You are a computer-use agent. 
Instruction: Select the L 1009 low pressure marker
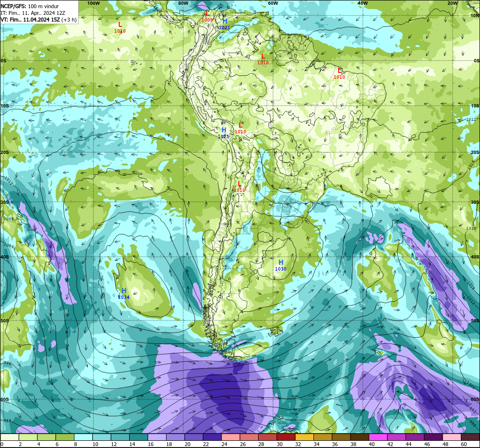pos(207,16)
